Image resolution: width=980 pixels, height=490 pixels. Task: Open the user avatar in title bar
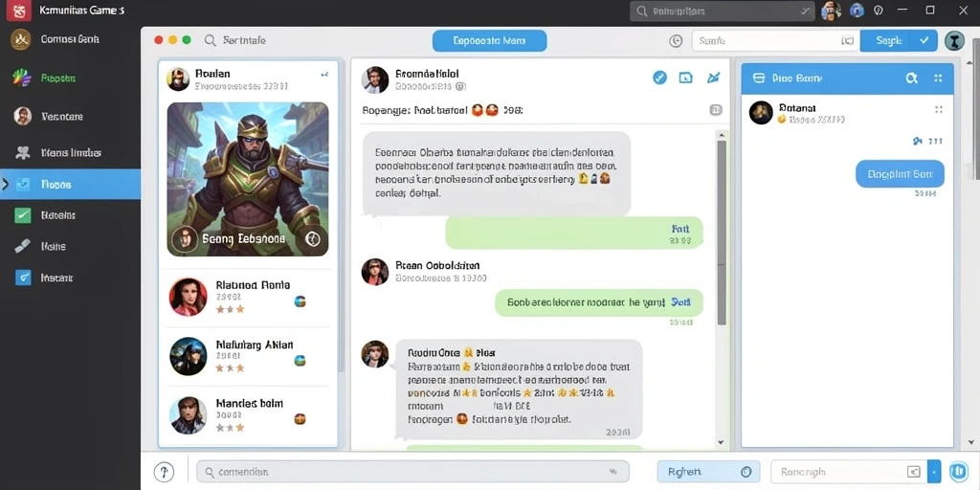tap(831, 11)
